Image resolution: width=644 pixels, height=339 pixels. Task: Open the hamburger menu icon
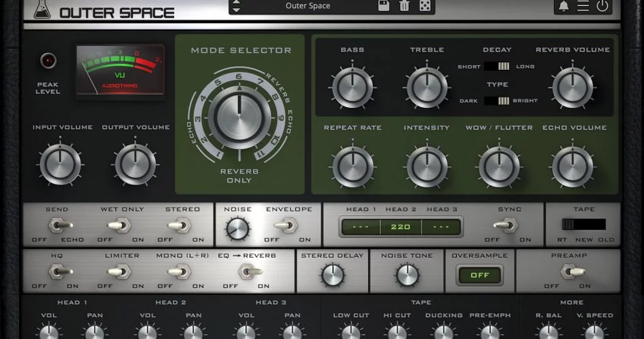coord(583,5)
